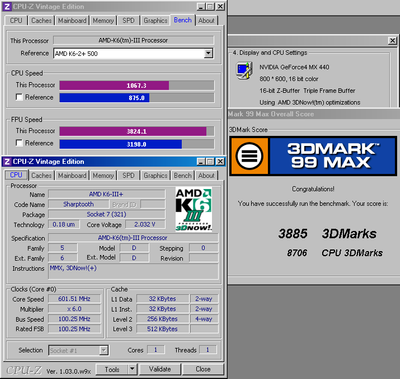
Task: Click the Core Voltage value 2.032 V
Action: point(145,224)
